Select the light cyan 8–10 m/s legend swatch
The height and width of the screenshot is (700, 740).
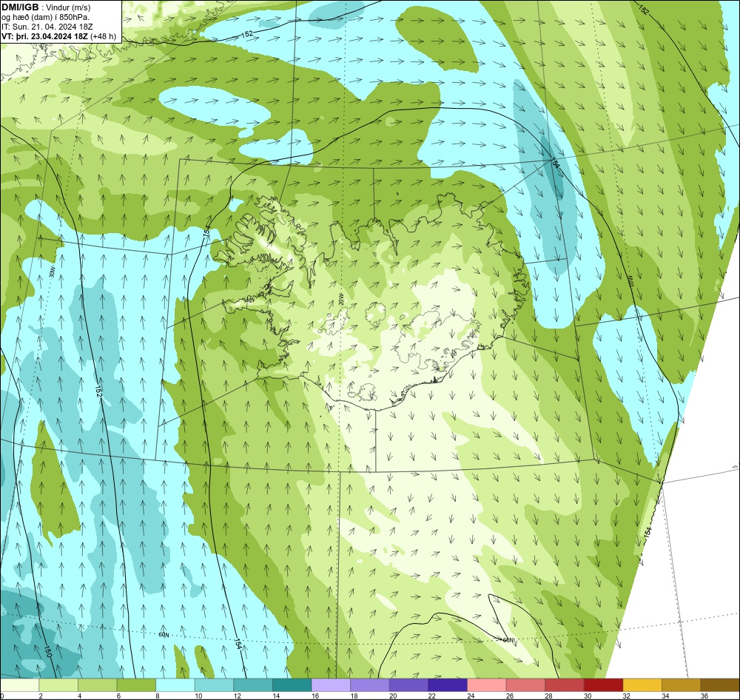pyautogui.click(x=175, y=685)
